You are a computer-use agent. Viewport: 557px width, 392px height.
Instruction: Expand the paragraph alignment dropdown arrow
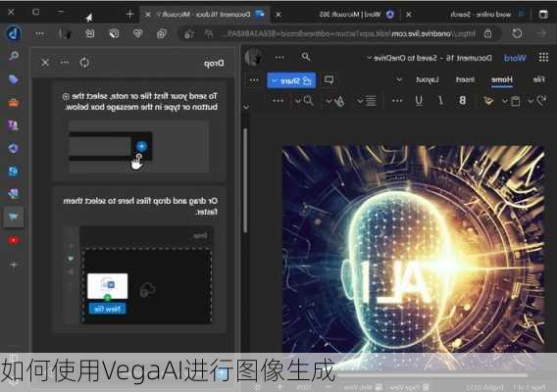[360, 102]
